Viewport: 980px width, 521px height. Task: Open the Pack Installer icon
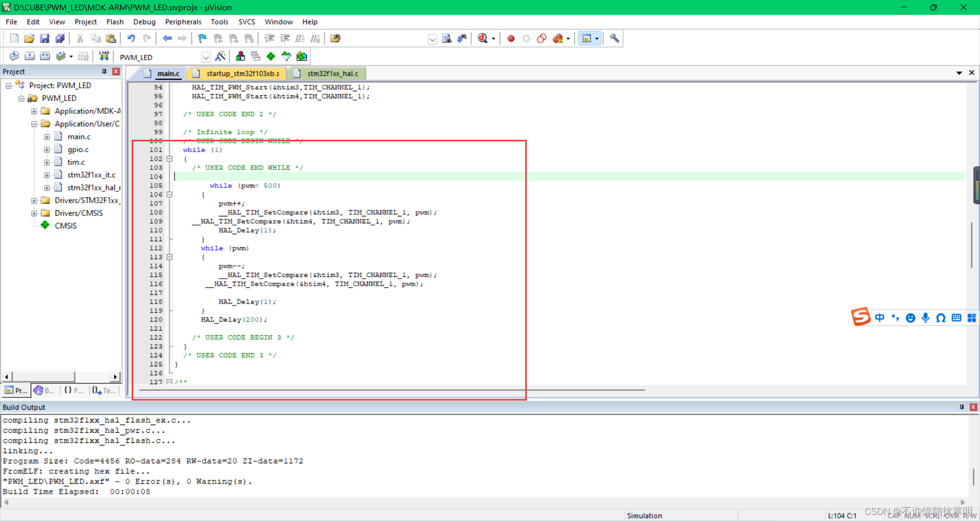point(302,56)
